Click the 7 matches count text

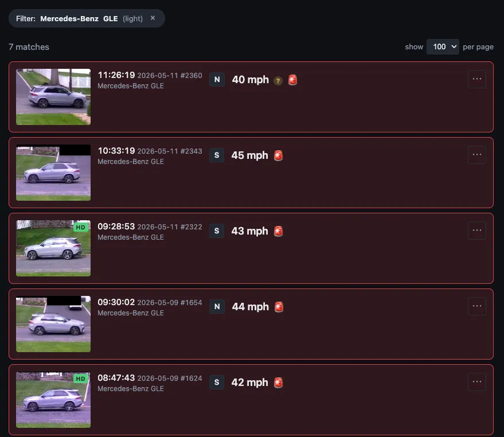click(29, 47)
